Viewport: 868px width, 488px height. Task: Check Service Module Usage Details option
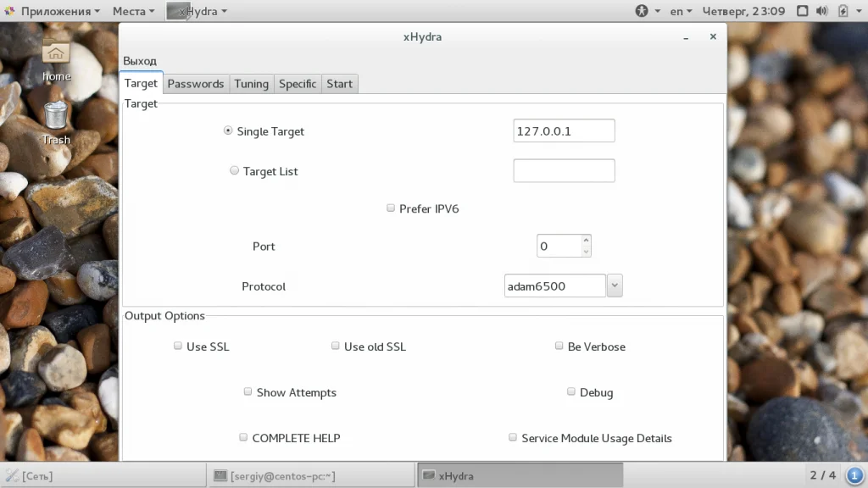pyautogui.click(x=513, y=437)
